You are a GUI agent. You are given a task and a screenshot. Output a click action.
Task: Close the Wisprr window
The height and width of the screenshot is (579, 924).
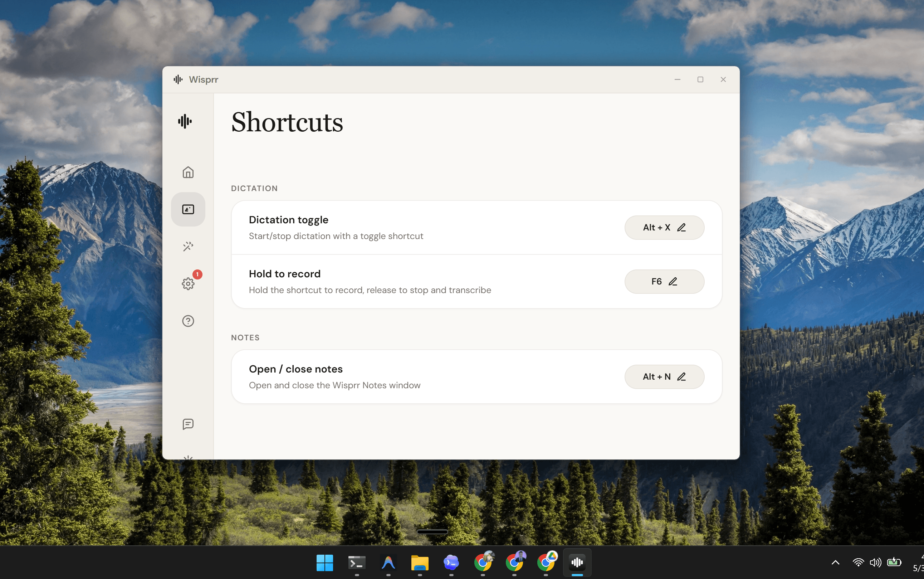723,79
